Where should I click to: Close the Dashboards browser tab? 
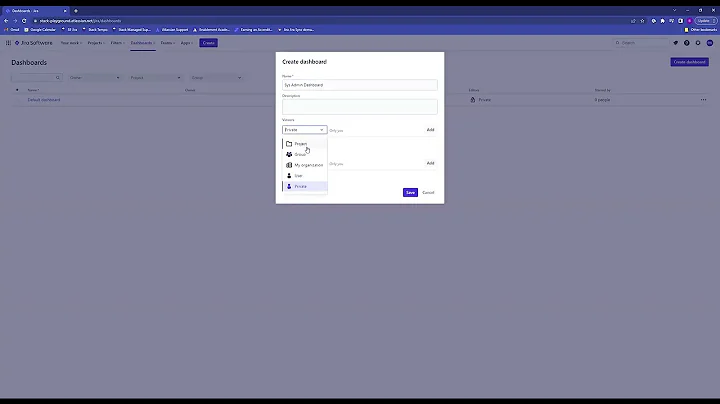click(x=65, y=11)
